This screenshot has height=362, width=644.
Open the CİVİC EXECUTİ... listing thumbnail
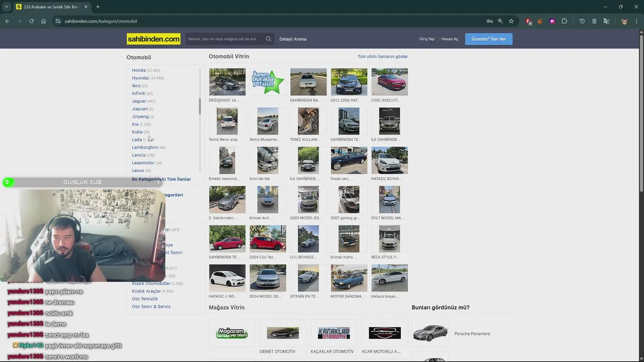(389, 82)
